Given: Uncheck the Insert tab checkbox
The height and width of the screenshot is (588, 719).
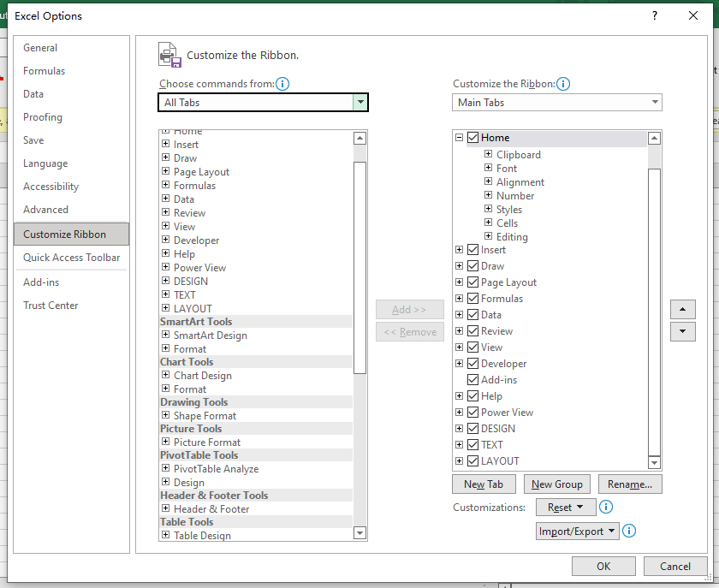Looking at the screenshot, I should click(472, 250).
